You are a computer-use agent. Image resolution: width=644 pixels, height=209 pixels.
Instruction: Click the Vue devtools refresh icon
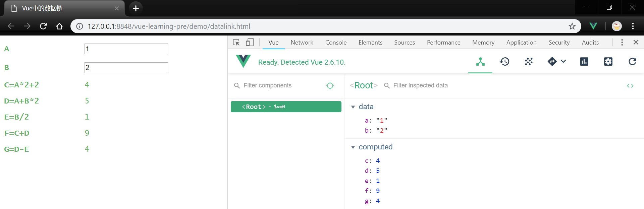pos(632,62)
